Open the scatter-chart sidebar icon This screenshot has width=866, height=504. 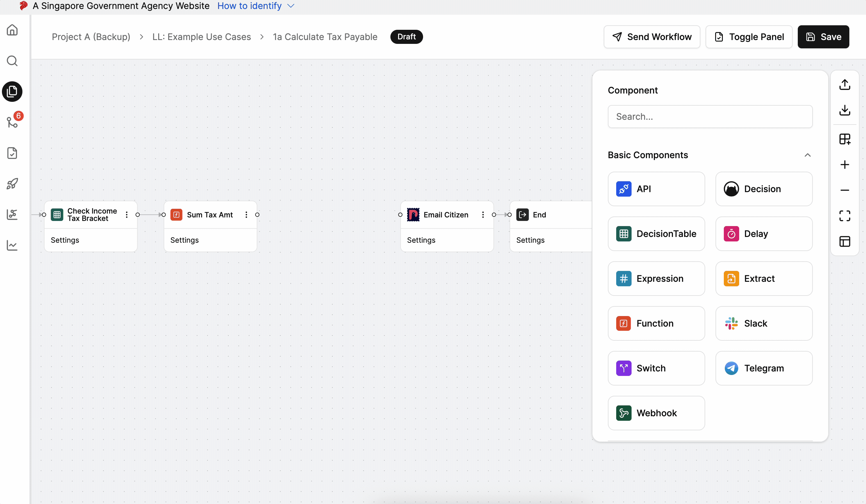click(12, 215)
